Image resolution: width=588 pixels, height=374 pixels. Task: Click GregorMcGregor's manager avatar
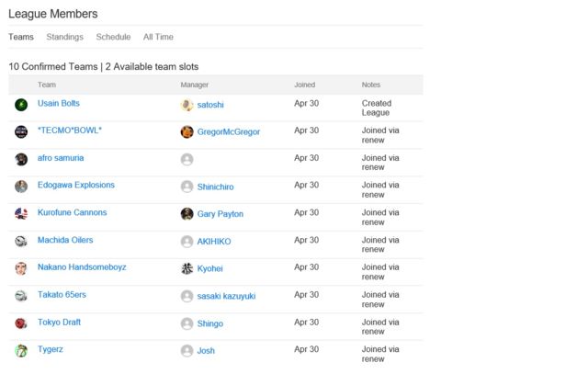pos(187,131)
